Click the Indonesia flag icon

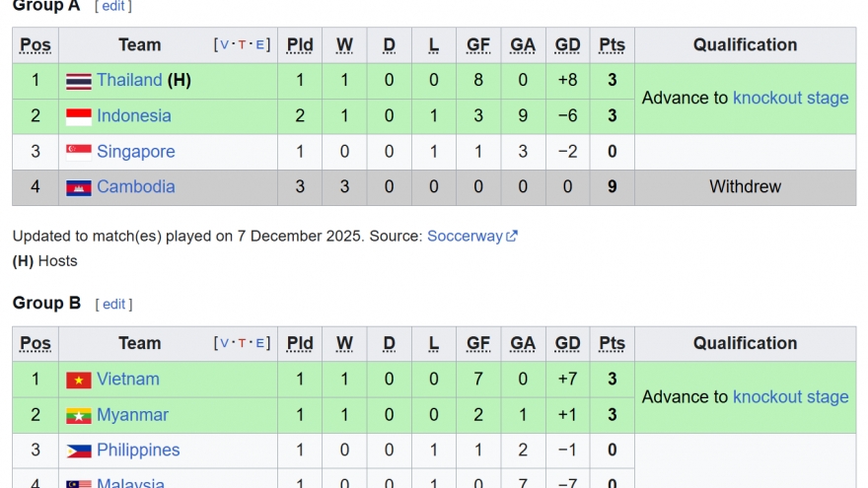(79, 116)
